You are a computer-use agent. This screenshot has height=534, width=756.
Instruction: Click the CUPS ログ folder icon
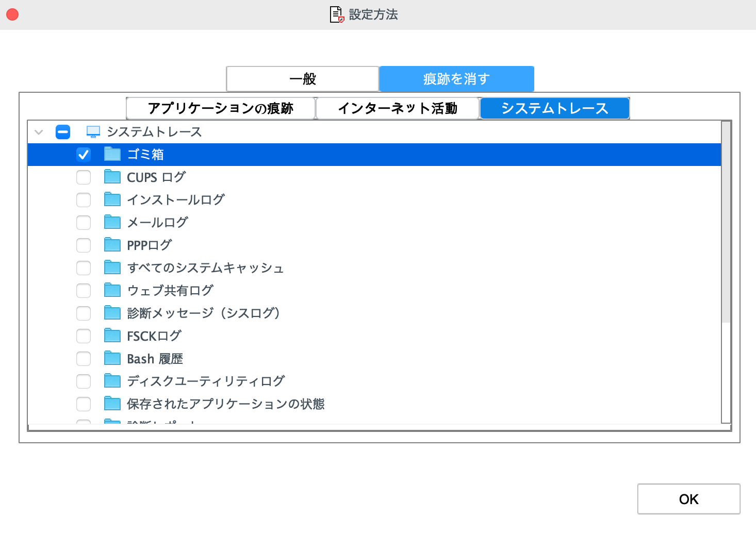112,177
